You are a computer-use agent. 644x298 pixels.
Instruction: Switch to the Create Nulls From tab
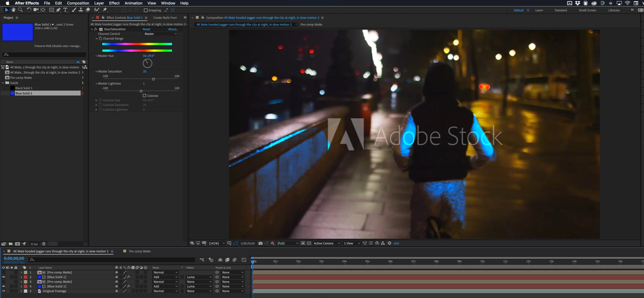[x=165, y=17]
